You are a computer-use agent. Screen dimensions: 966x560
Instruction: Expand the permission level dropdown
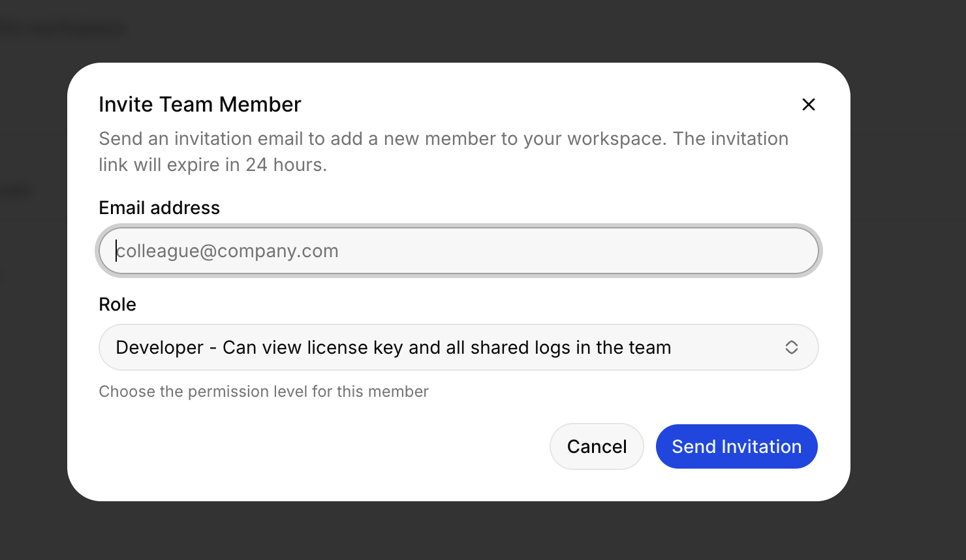point(457,347)
